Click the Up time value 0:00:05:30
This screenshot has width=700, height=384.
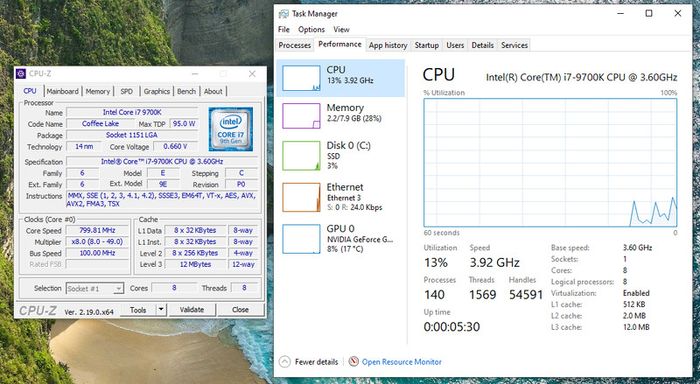452,327
